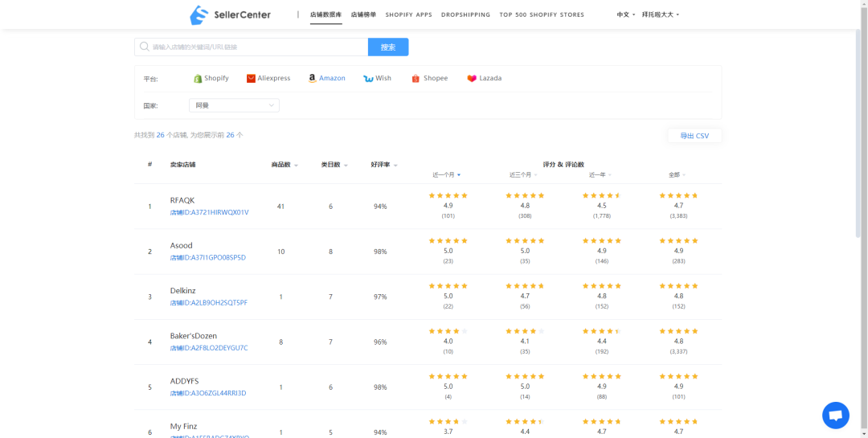Sort by 好评率 column

pyautogui.click(x=383, y=165)
